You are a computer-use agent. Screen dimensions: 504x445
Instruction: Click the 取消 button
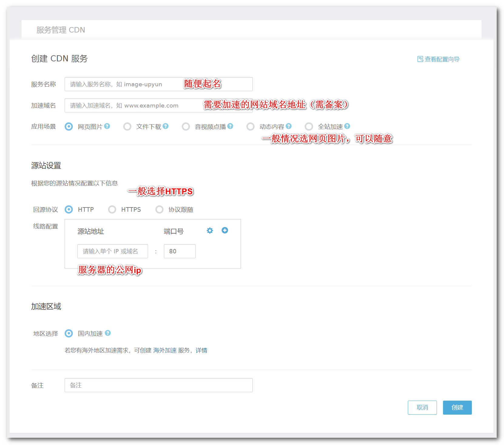(x=422, y=407)
